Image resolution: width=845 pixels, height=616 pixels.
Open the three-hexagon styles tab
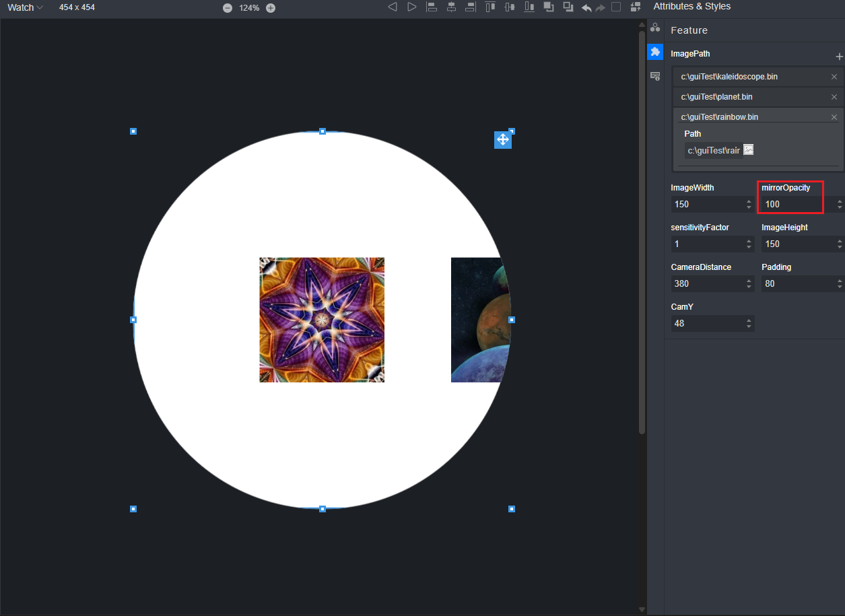(x=655, y=28)
